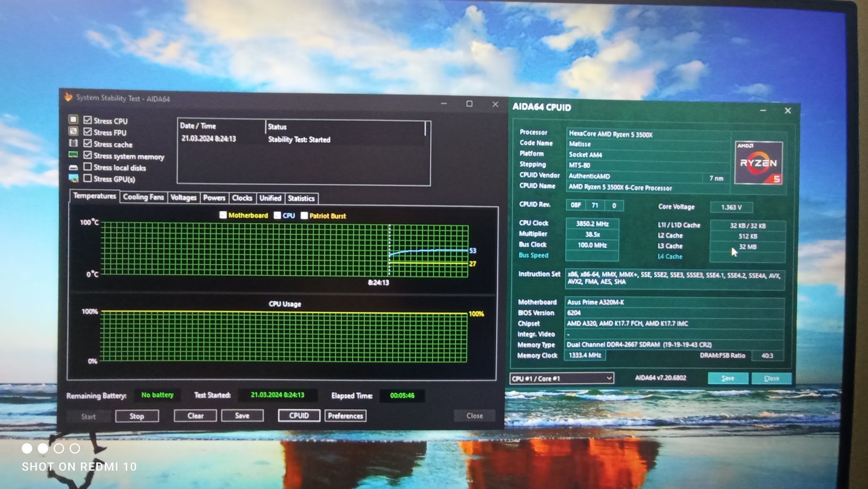Screen dimensions: 868x489
Task: Maximize the System Stability Test window
Action: [x=469, y=104]
